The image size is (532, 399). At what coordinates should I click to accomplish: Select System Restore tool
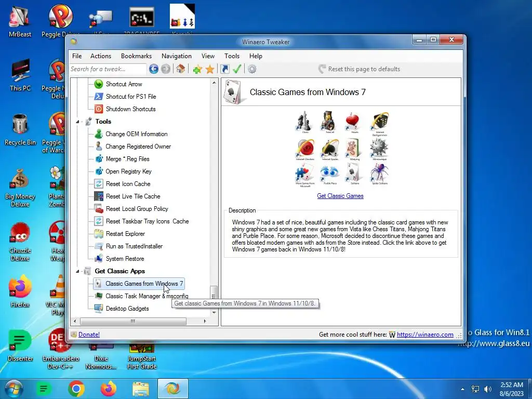tap(125, 259)
